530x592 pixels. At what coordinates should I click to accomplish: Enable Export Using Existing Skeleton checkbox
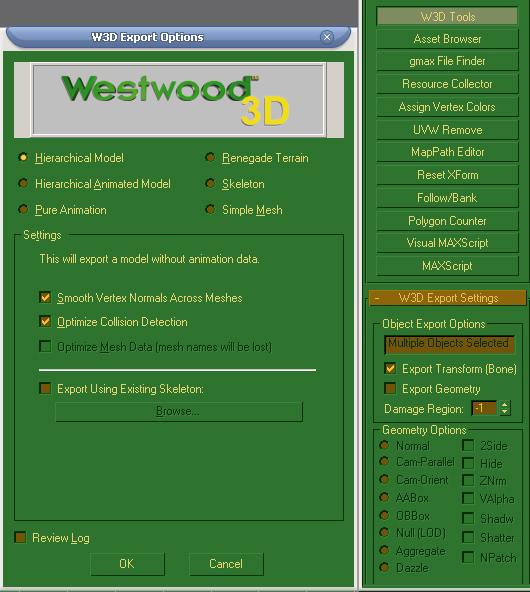point(45,388)
